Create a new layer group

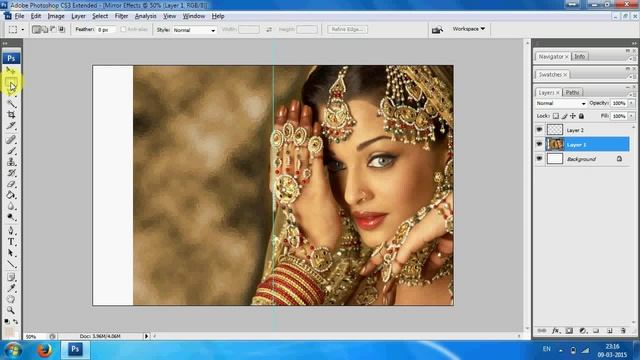(x=596, y=331)
